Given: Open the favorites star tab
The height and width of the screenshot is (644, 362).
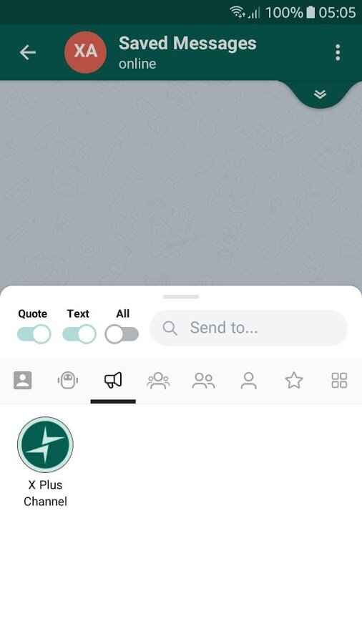Looking at the screenshot, I should point(294,381).
